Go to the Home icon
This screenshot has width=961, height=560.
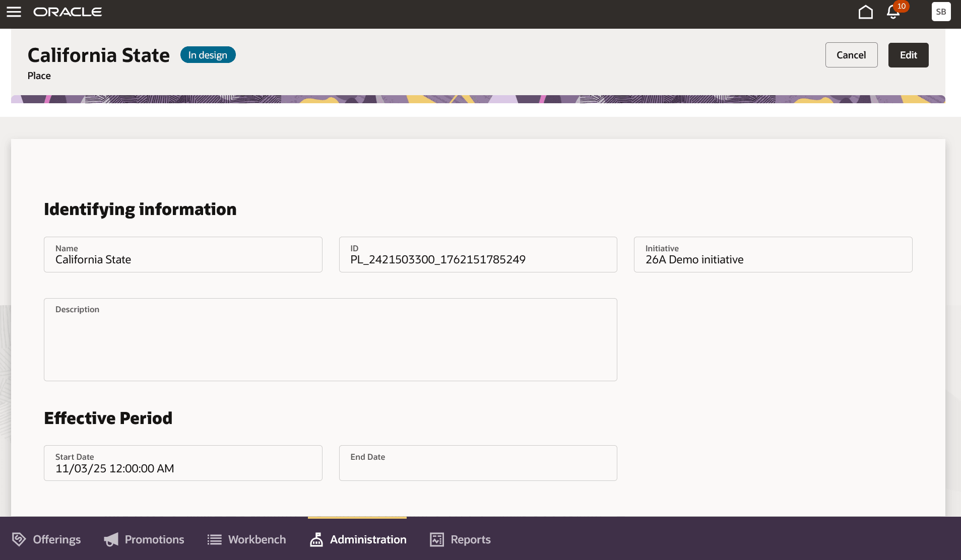click(865, 12)
